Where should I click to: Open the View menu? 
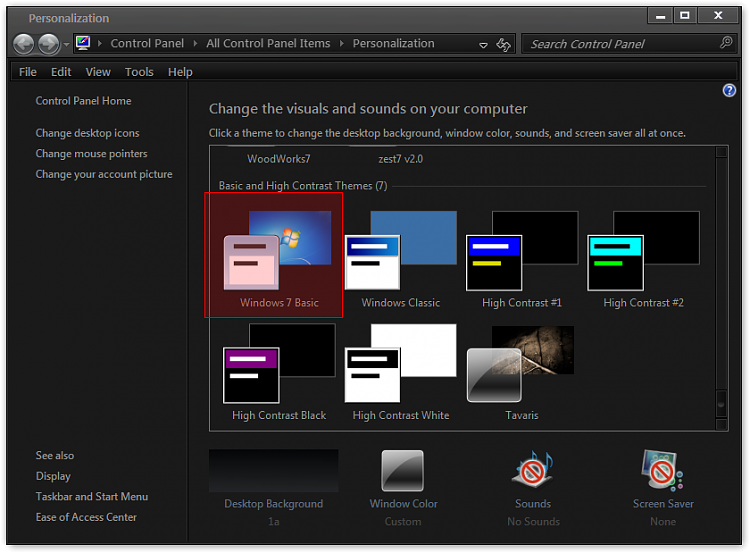98,72
